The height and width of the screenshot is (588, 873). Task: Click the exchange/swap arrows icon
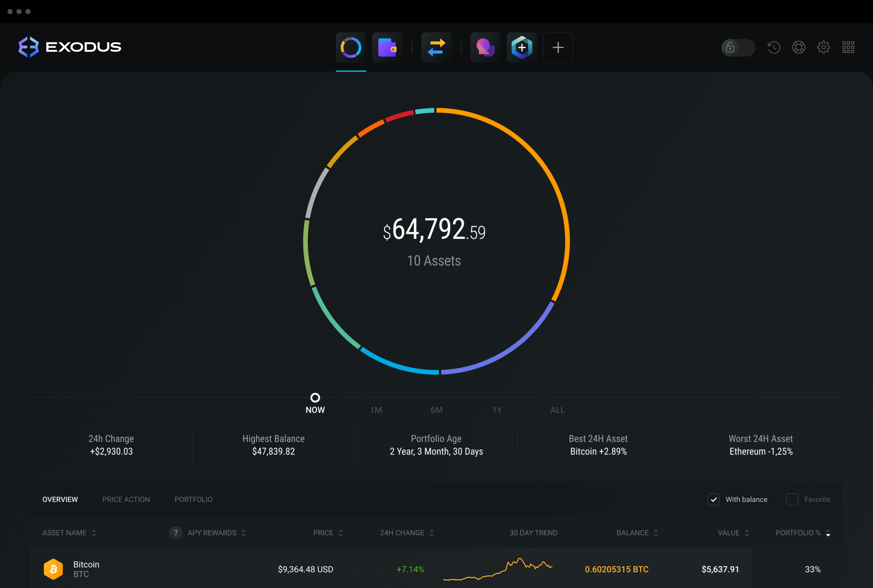(x=436, y=46)
